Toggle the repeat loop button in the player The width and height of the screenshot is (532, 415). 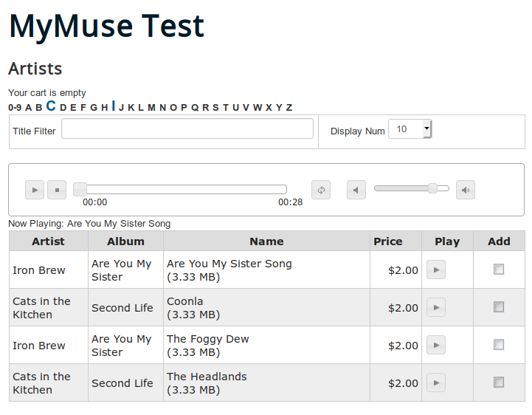tap(321, 190)
